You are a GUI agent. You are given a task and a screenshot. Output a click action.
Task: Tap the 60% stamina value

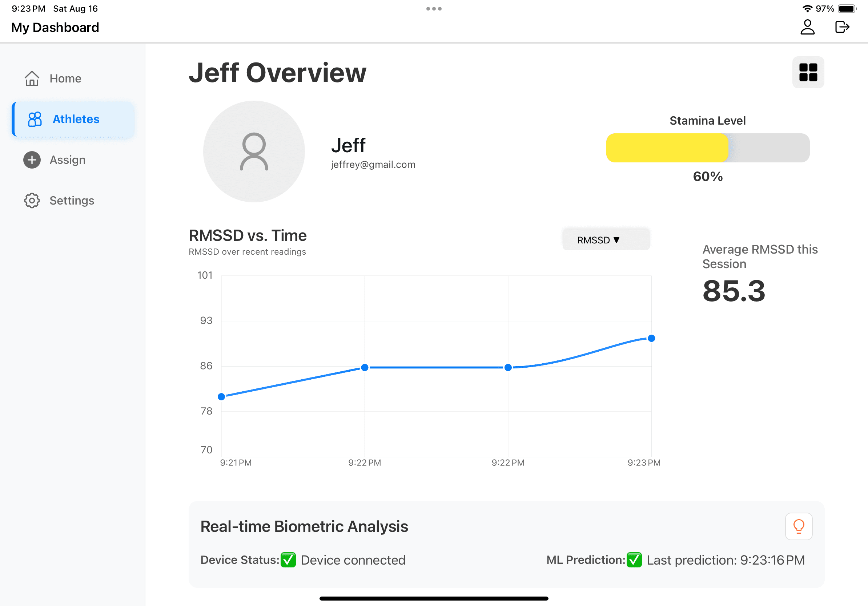707,177
